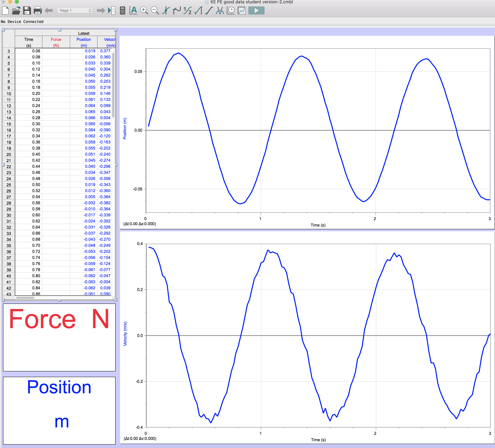Click Time (s) axis label on velocity graph
495x448 pixels.
pyautogui.click(x=318, y=440)
